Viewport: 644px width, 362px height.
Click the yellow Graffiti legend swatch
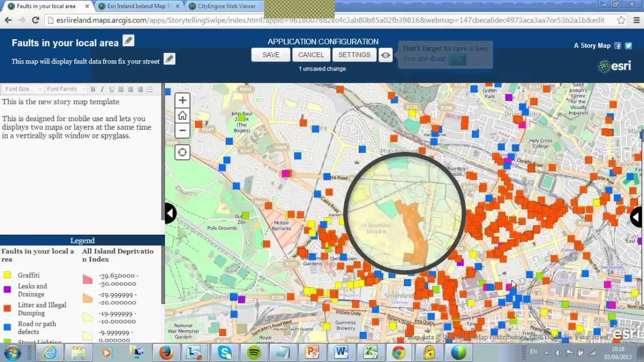(x=7, y=275)
